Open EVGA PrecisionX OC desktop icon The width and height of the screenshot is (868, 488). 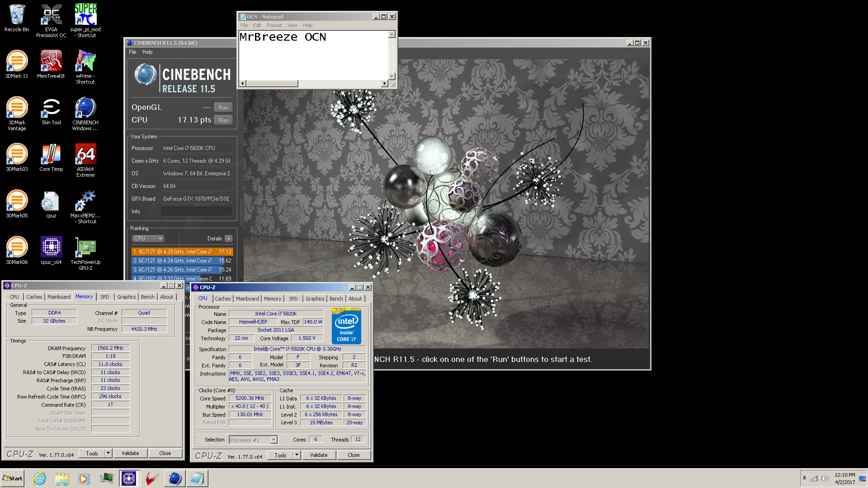pyautogui.click(x=51, y=21)
